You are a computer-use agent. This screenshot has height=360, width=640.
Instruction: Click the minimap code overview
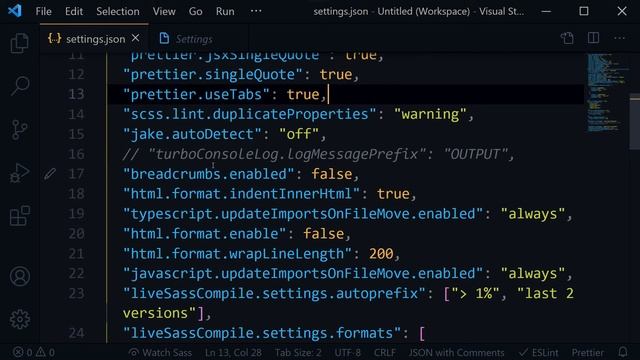pos(606,93)
